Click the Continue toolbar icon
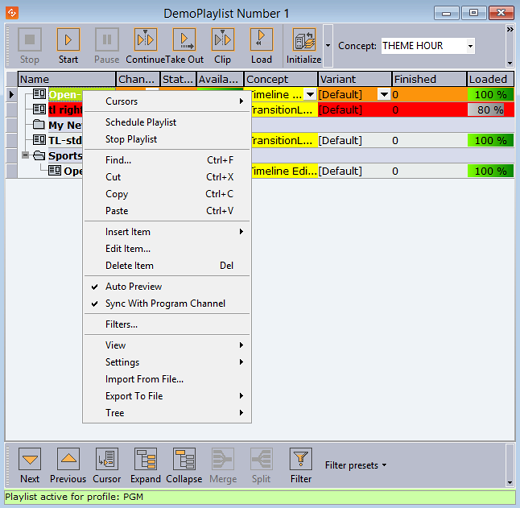The height and width of the screenshot is (508, 520). click(145, 40)
